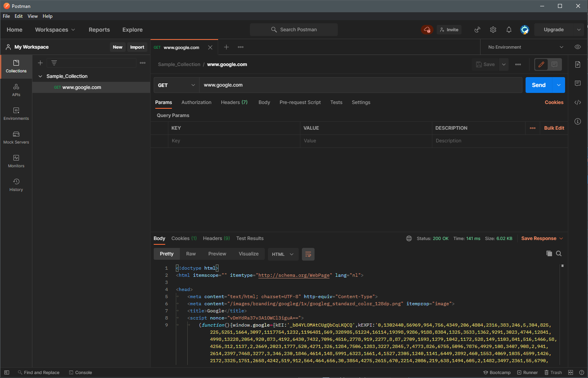Open the comments icon in the right sidebar
The image size is (588, 378).
click(x=578, y=83)
